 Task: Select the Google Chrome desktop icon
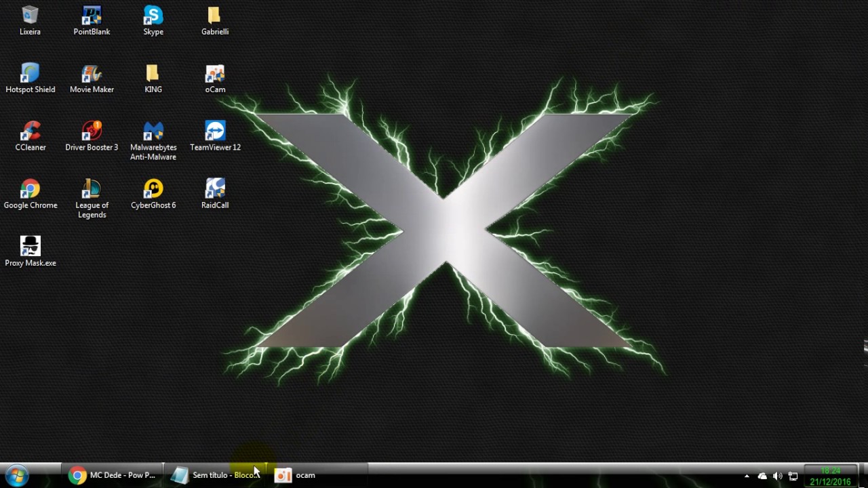[31, 194]
